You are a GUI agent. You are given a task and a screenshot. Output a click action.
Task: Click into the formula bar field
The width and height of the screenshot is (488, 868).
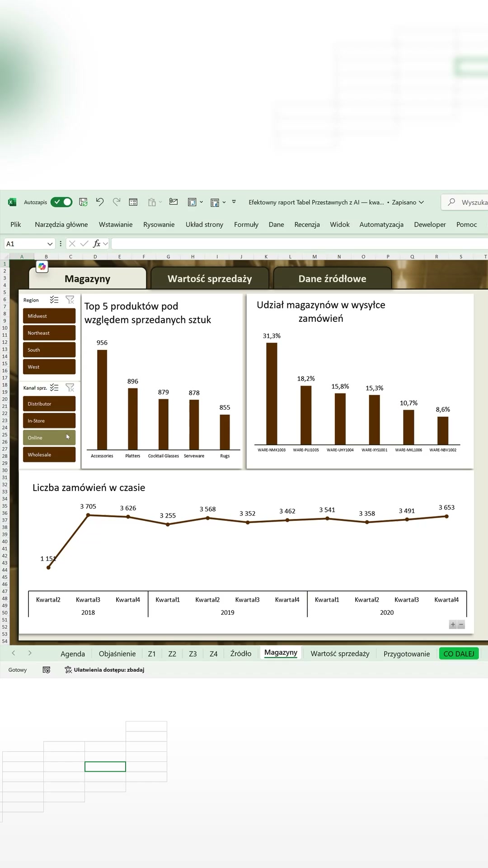tap(300, 244)
